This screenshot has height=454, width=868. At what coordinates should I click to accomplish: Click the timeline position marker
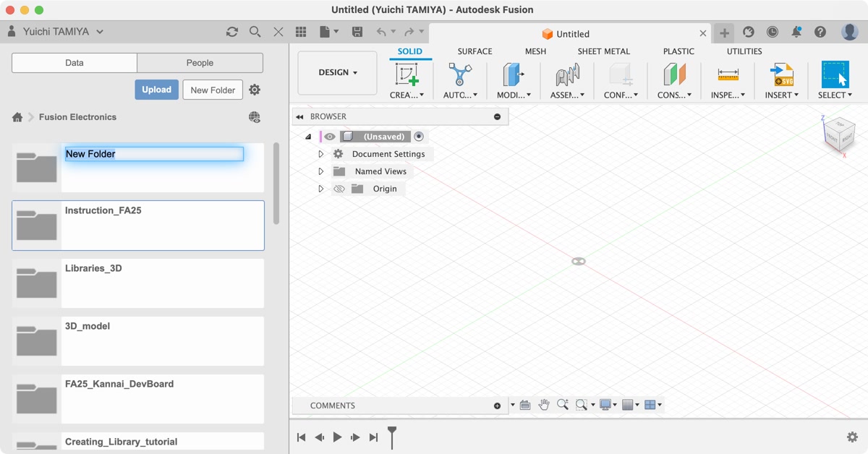(x=392, y=437)
